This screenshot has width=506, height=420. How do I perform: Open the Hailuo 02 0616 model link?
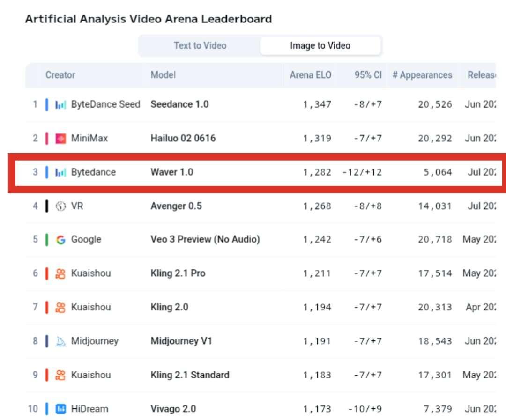click(x=183, y=138)
